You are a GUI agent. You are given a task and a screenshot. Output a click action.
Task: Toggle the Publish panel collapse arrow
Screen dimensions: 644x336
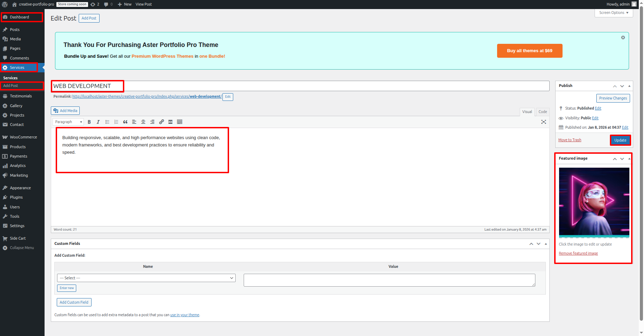click(x=629, y=86)
